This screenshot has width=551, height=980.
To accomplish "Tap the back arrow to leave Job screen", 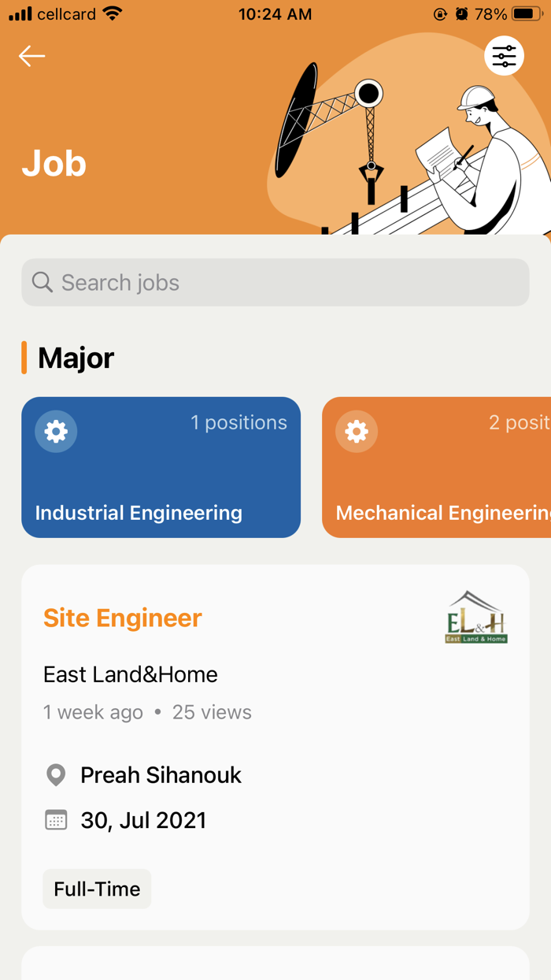I will [x=31, y=56].
